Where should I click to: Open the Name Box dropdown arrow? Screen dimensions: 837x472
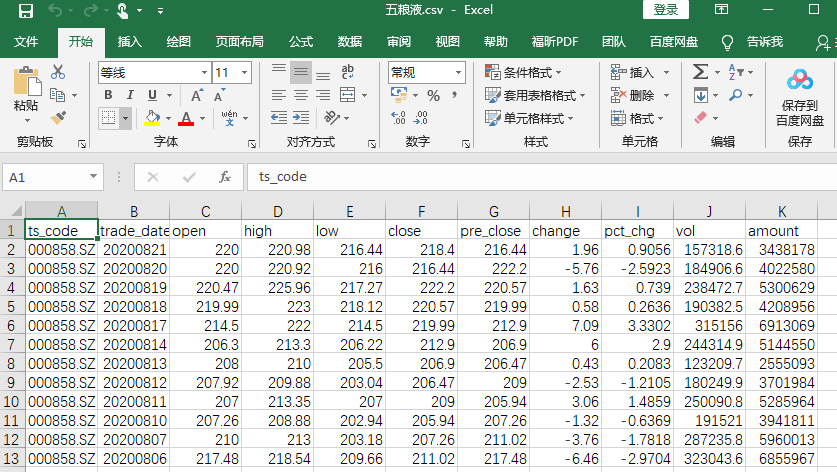click(x=93, y=177)
